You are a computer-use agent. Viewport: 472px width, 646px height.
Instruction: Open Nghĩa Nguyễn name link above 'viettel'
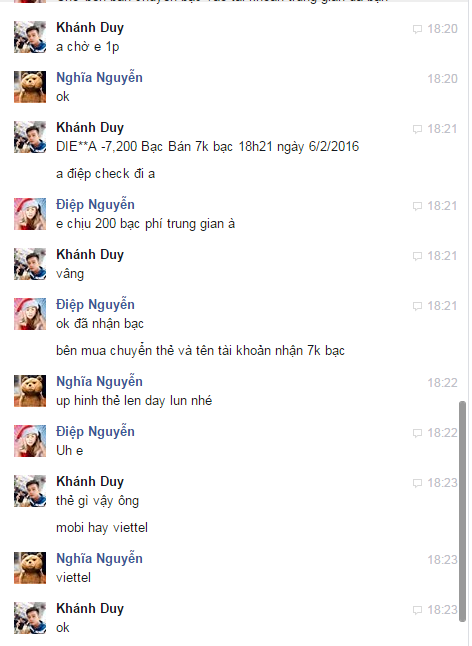tap(99, 559)
